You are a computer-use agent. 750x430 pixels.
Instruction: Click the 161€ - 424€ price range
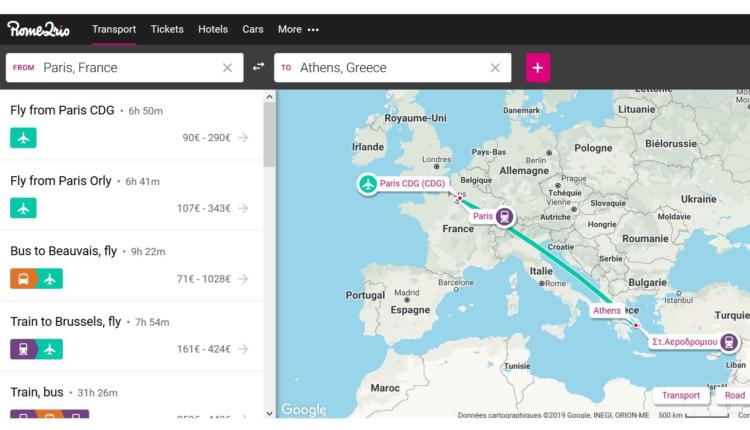click(x=204, y=349)
